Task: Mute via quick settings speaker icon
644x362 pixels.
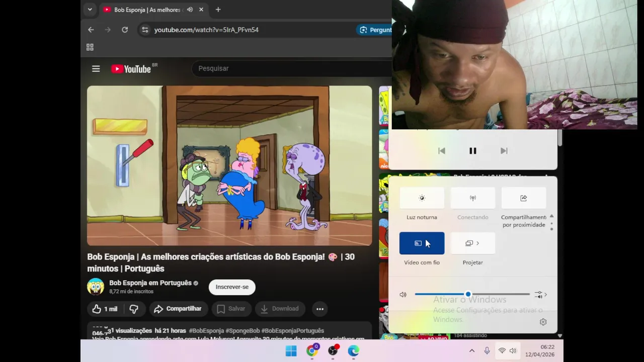Action: click(403, 295)
